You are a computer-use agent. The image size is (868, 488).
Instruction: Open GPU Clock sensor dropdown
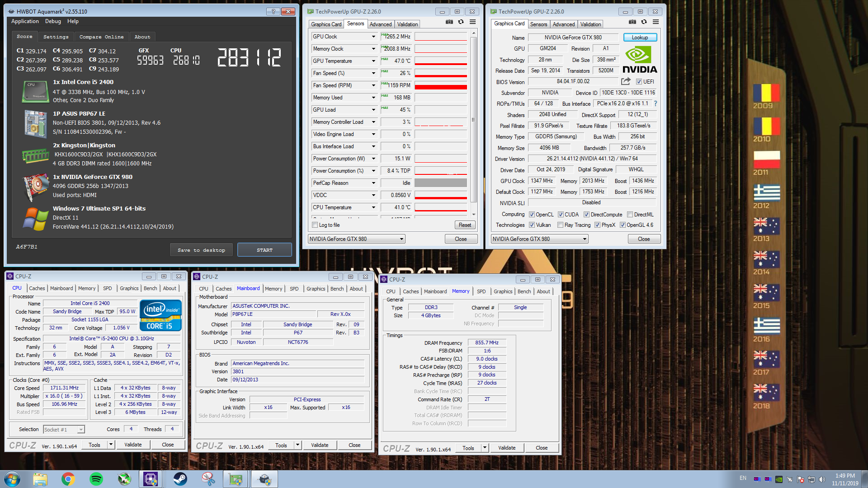click(373, 37)
